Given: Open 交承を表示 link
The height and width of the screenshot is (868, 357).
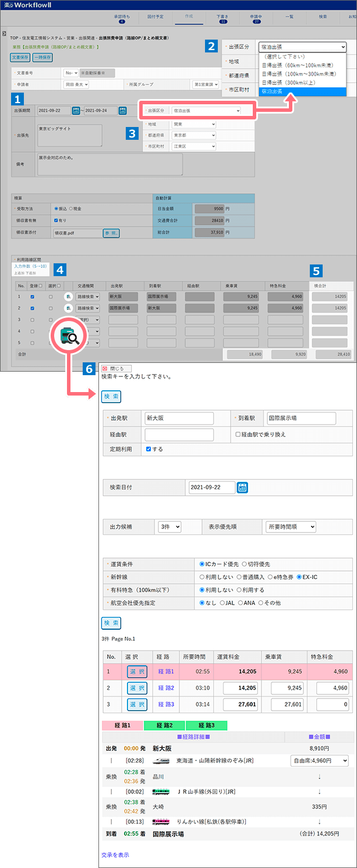Looking at the screenshot, I should (115, 855).
